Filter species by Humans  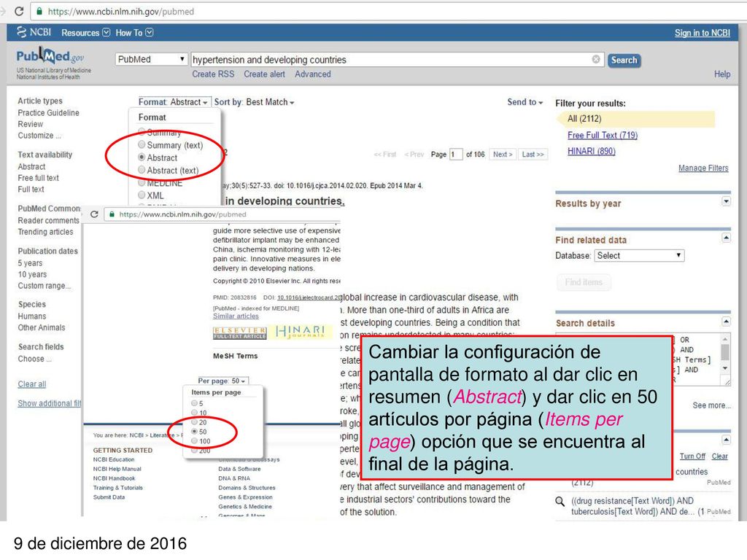[x=32, y=316]
